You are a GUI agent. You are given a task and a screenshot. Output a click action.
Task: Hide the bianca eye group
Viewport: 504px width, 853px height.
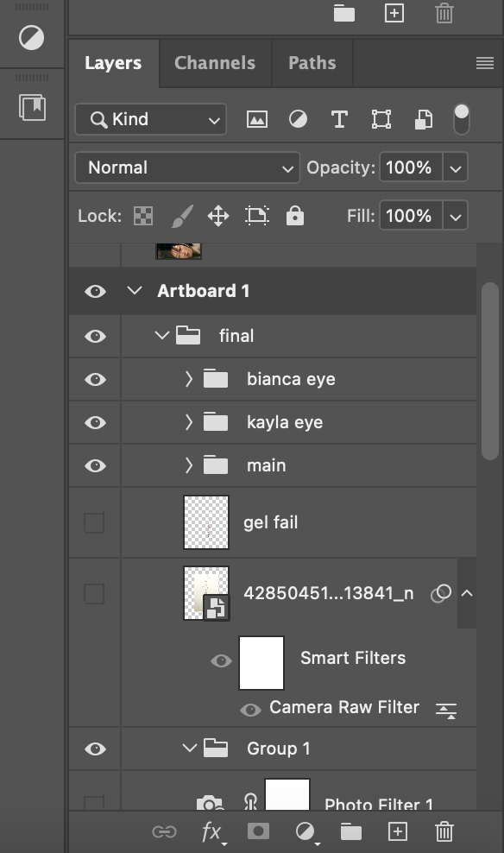[x=95, y=379]
